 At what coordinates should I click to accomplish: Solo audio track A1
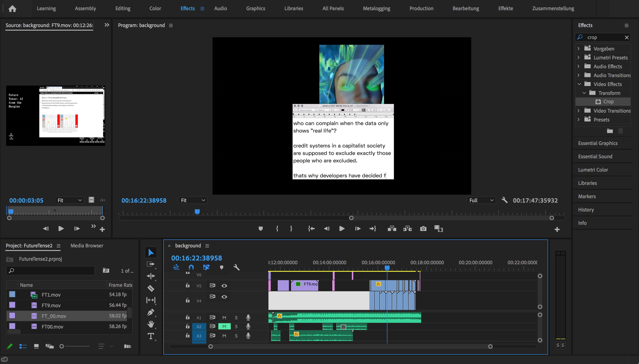click(236, 317)
